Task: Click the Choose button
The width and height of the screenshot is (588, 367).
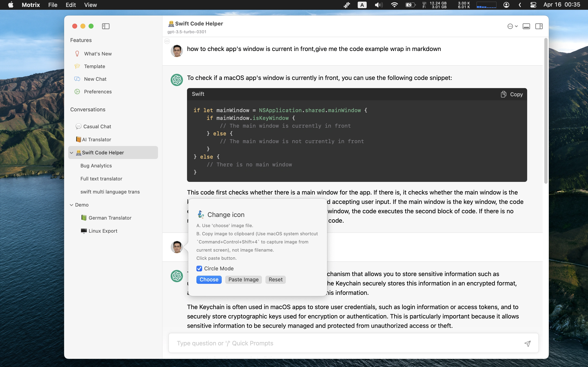Action: coord(209,280)
